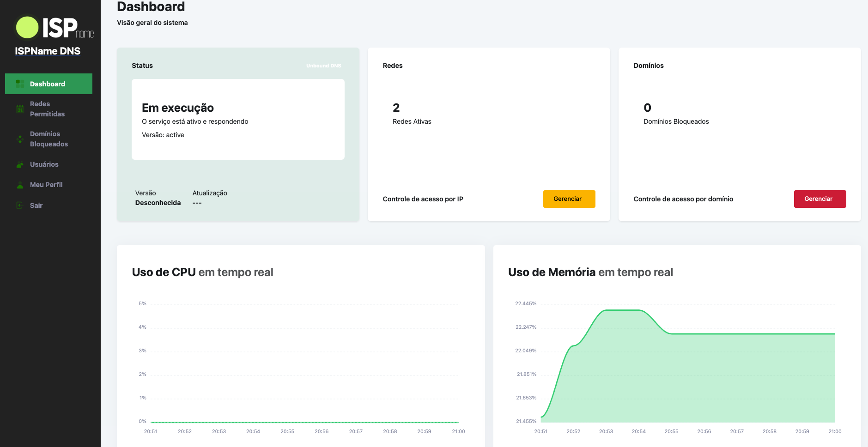Image resolution: width=868 pixels, height=447 pixels.
Task: Click Sair to log out
Action: 36,205
